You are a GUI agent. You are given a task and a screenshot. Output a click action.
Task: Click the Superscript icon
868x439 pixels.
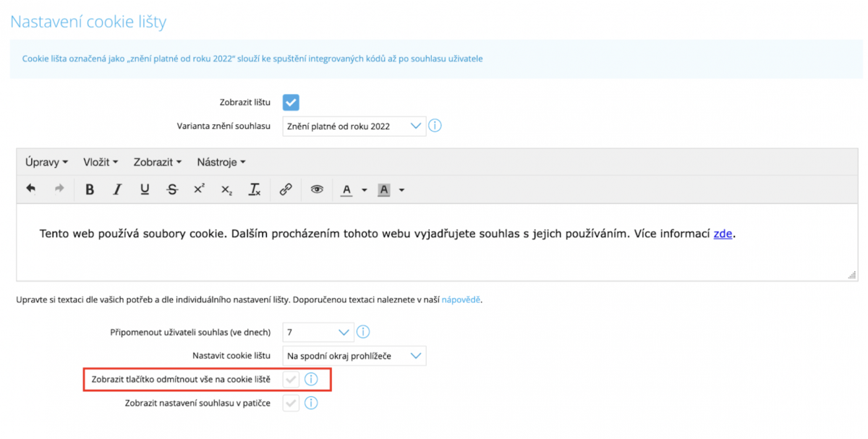coord(199,189)
